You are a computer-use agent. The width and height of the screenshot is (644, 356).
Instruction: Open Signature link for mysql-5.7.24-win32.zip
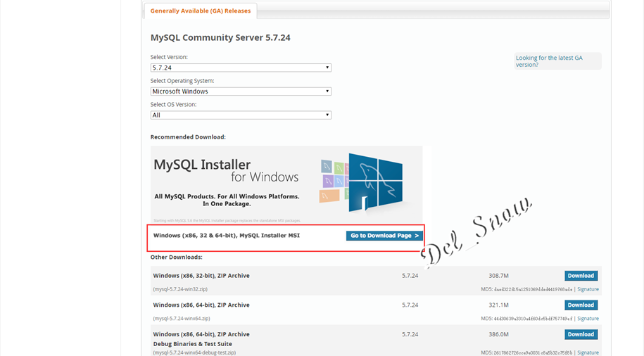pos(588,289)
